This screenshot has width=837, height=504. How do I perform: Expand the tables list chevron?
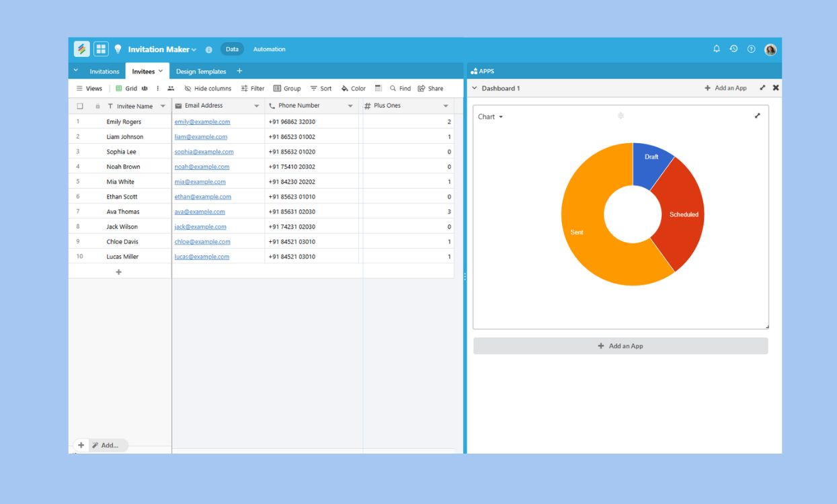[75, 71]
